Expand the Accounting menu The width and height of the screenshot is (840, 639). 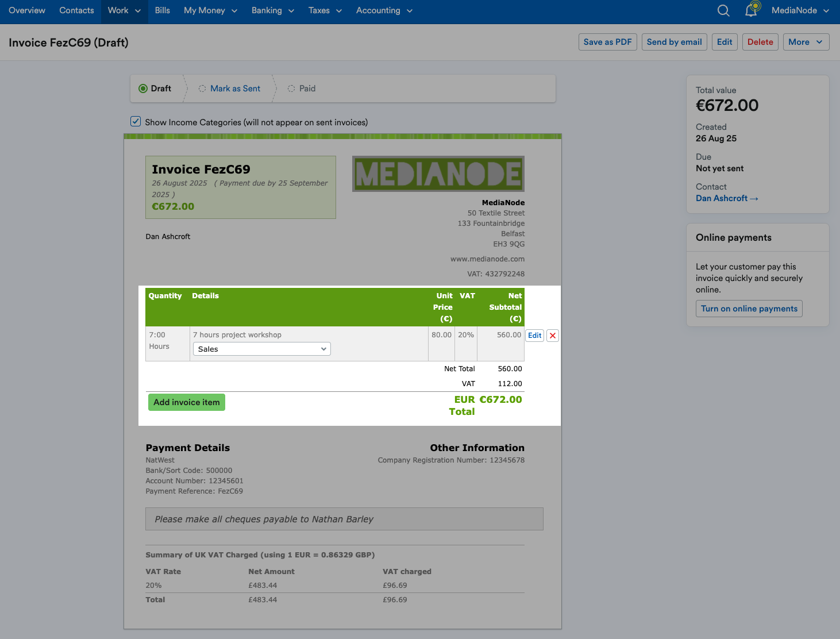point(384,10)
